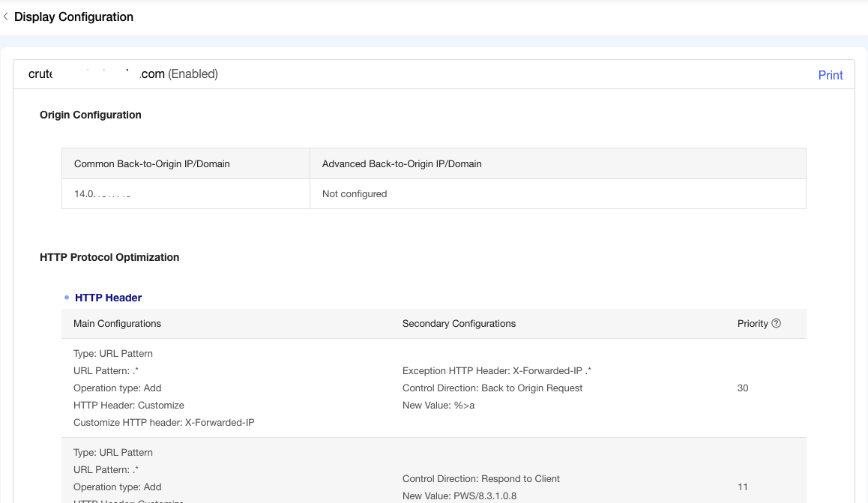Click the Secondary Configurations column header
This screenshot has height=503, width=868.
[459, 323]
